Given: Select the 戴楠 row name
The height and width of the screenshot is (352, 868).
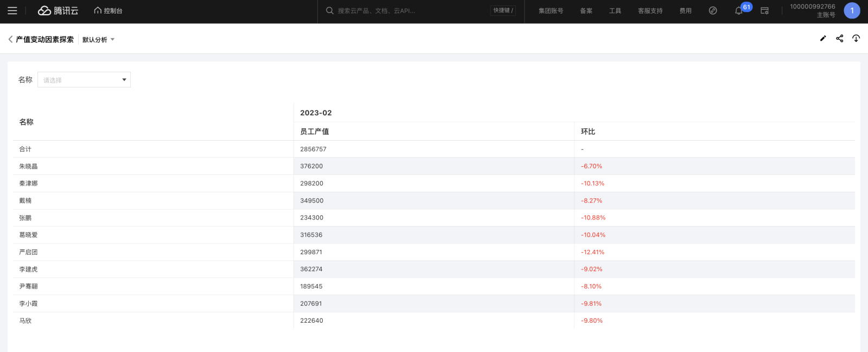Looking at the screenshot, I should pyautogui.click(x=25, y=200).
